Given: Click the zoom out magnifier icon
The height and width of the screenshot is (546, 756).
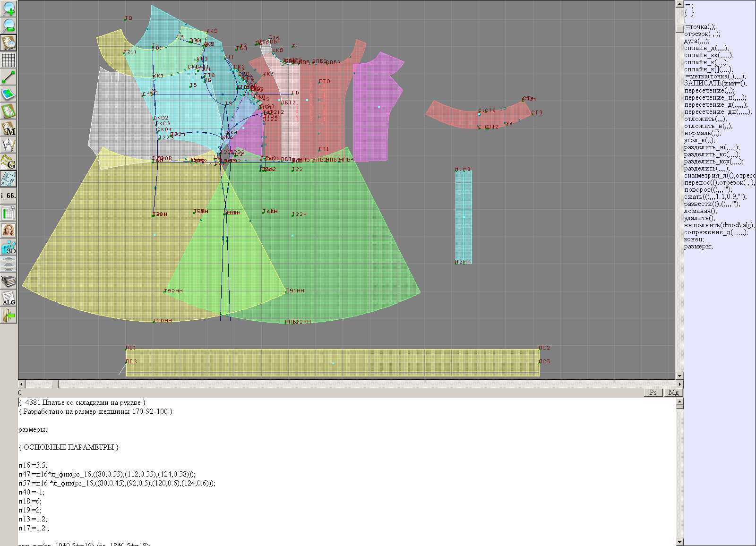Looking at the screenshot, I should click(9, 26).
